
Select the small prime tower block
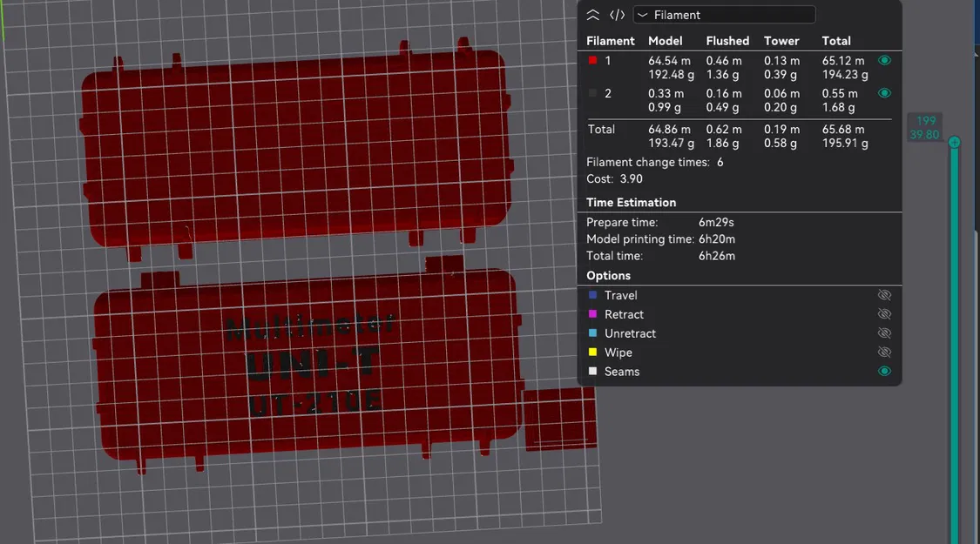click(x=559, y=419)
